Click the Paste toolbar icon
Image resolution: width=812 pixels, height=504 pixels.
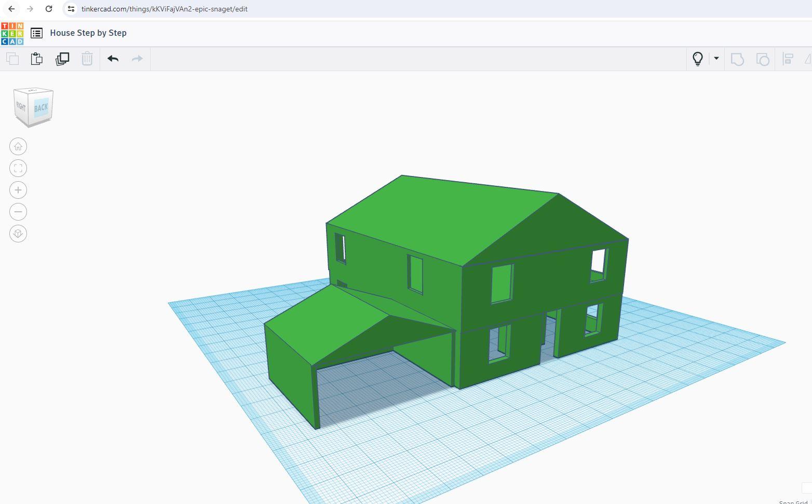pyautogui.click(x=36, y=59)
